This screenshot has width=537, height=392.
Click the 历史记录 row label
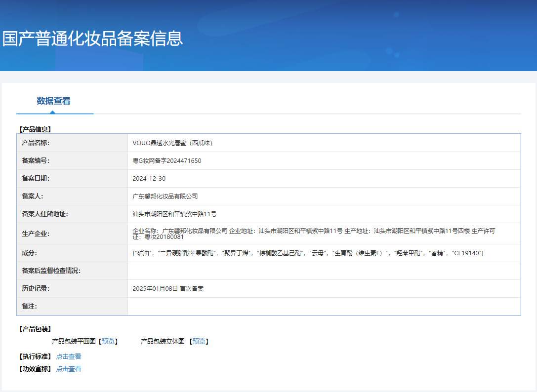pyautogui.click(x=36, y=289)
